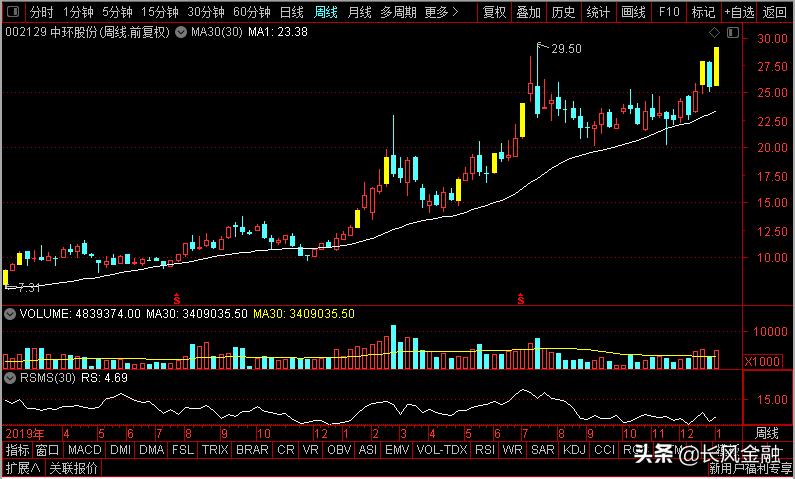Expand the RSMS(30) indicator dropdown
Screen dimensions: 795x479
tap(9, 378)
